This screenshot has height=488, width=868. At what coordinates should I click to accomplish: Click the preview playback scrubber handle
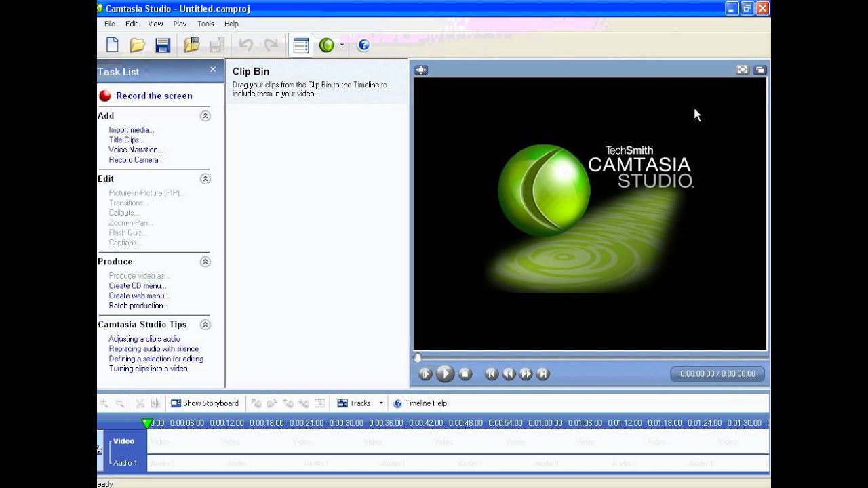tap(418, 358)
